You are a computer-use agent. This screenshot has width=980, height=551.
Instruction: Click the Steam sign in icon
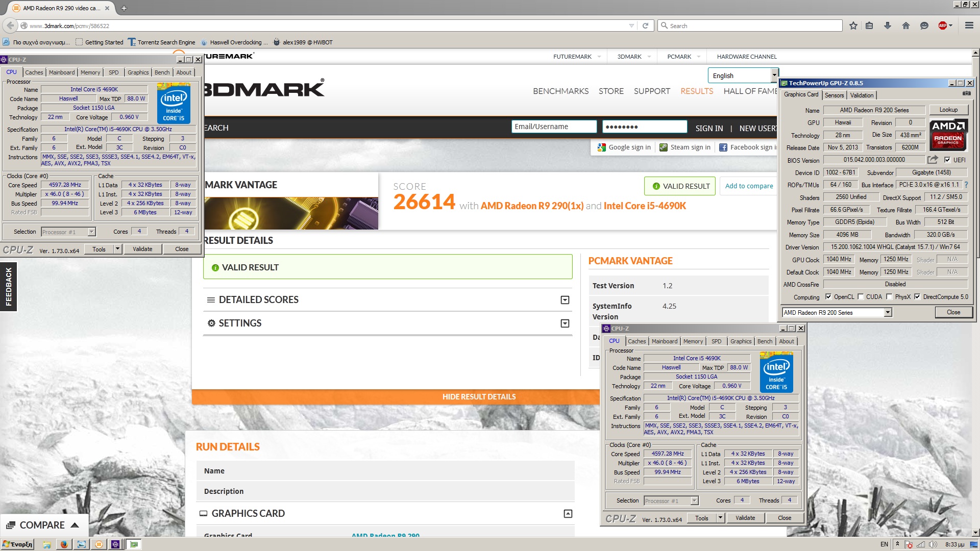[664, 147]
